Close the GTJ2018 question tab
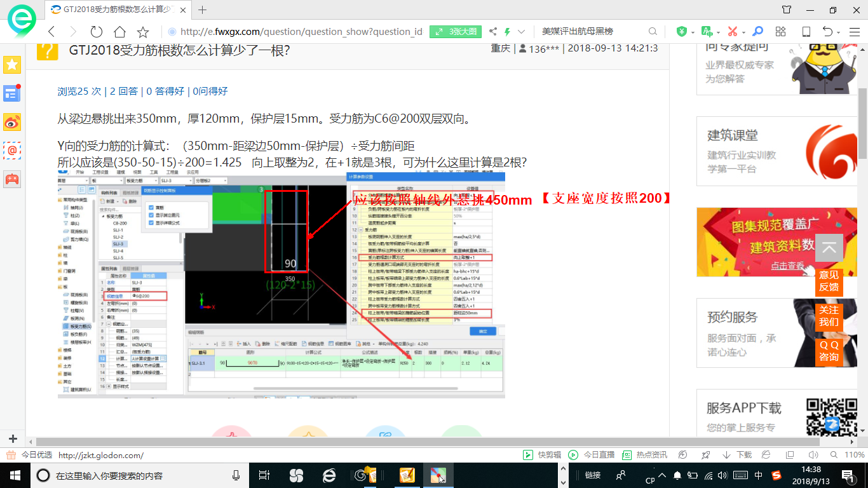This screenshot has width=868, height=488. coord(183,10)
